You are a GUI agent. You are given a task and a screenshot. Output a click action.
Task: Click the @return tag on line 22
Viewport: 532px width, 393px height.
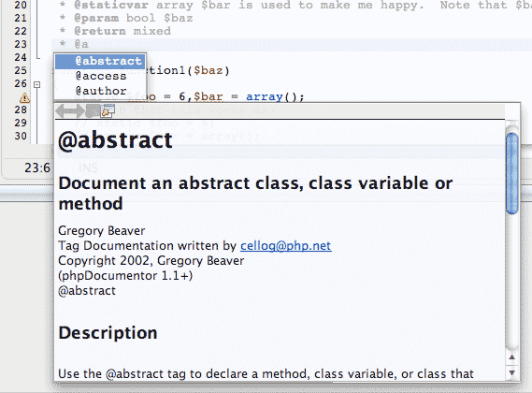tap(100, 31)
